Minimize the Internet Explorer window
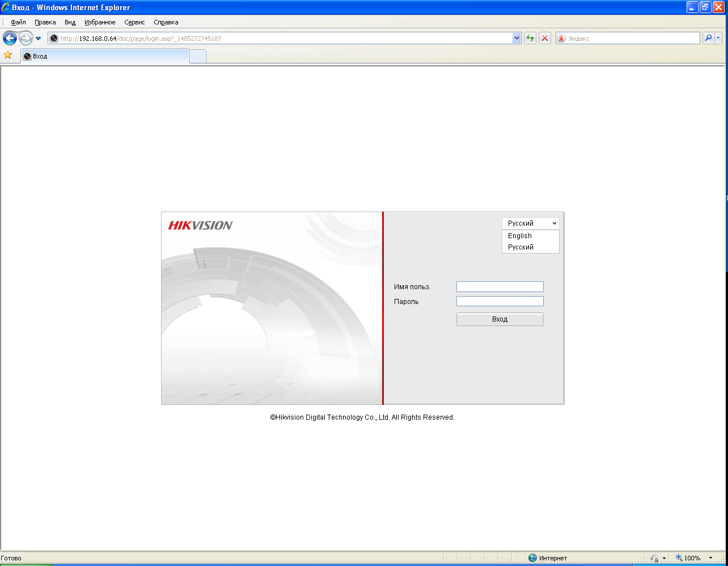728x566 pixels. pyautogui.click(x=692, y=7)
